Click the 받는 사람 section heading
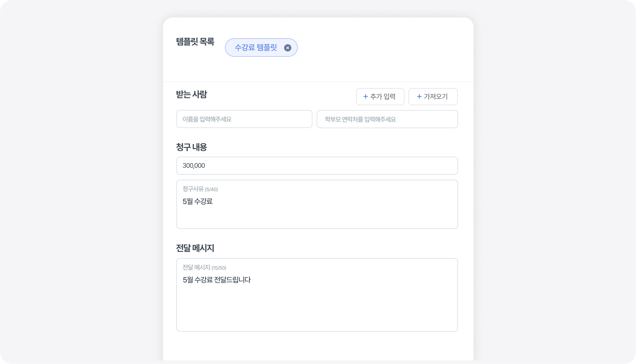The width and height of the screenshot is (636, 364). coord(192,94)
